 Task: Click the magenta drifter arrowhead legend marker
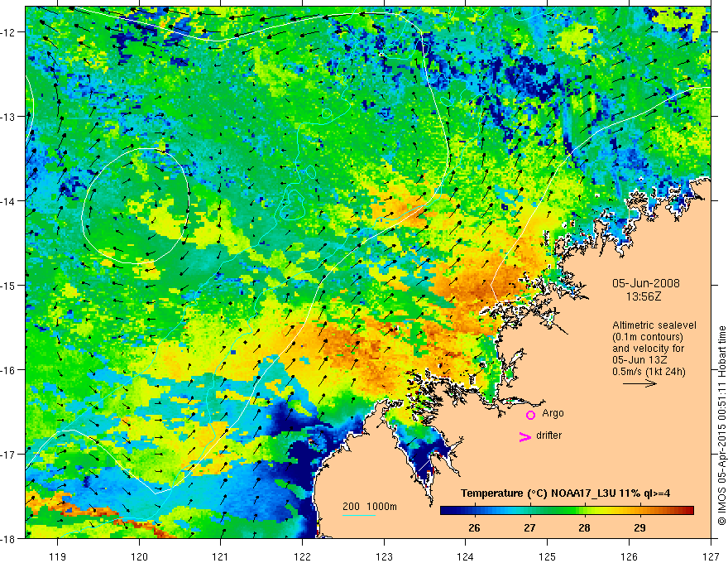tap(525, 436)
